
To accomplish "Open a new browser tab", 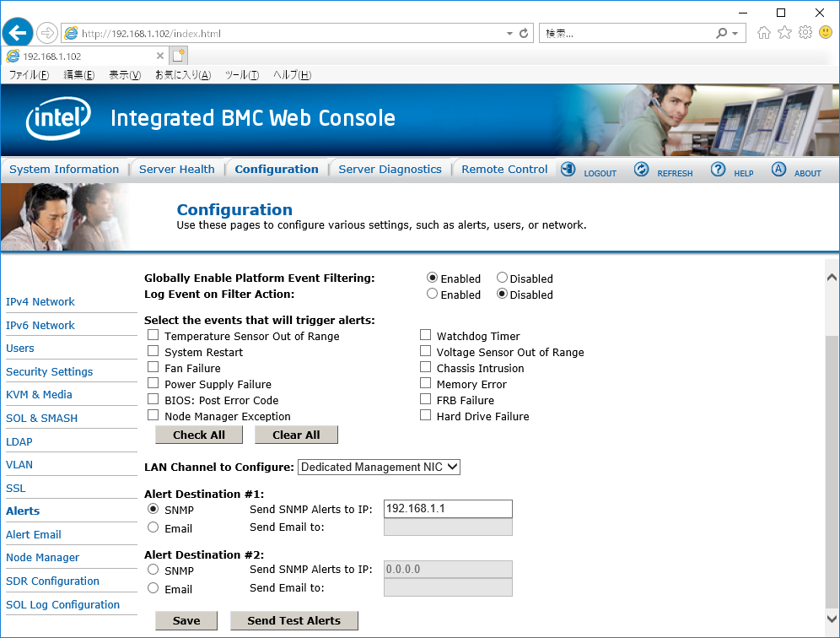I will (x=179, y=56).
